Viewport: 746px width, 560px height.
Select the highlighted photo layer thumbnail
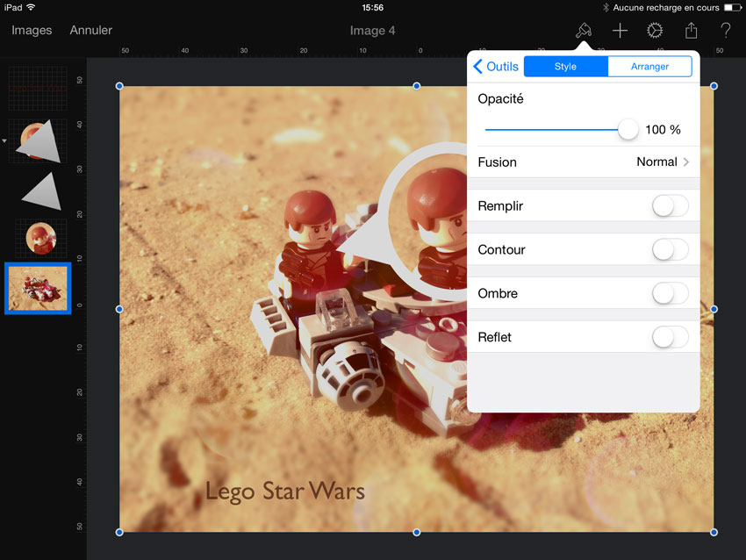tap(38, 288)
